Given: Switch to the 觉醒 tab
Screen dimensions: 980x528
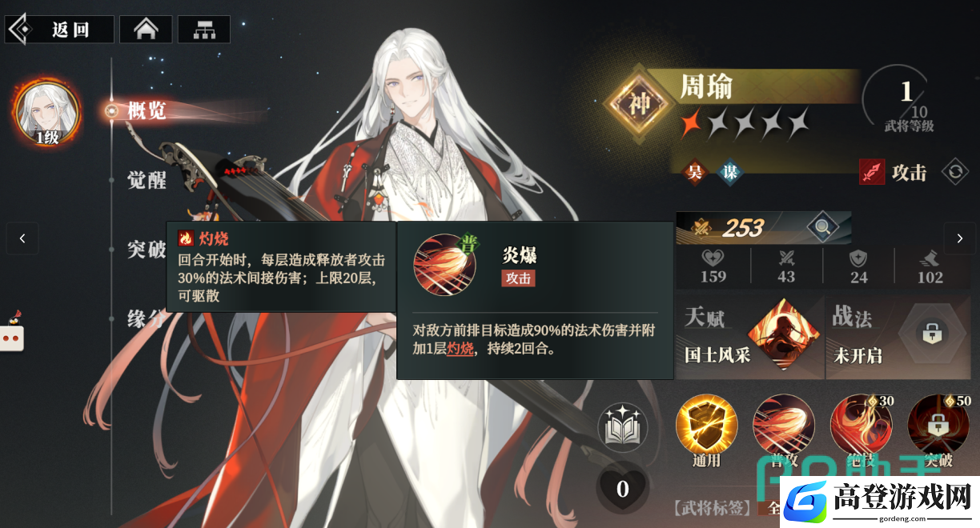Looking at the screenshot, I should 147,180.
